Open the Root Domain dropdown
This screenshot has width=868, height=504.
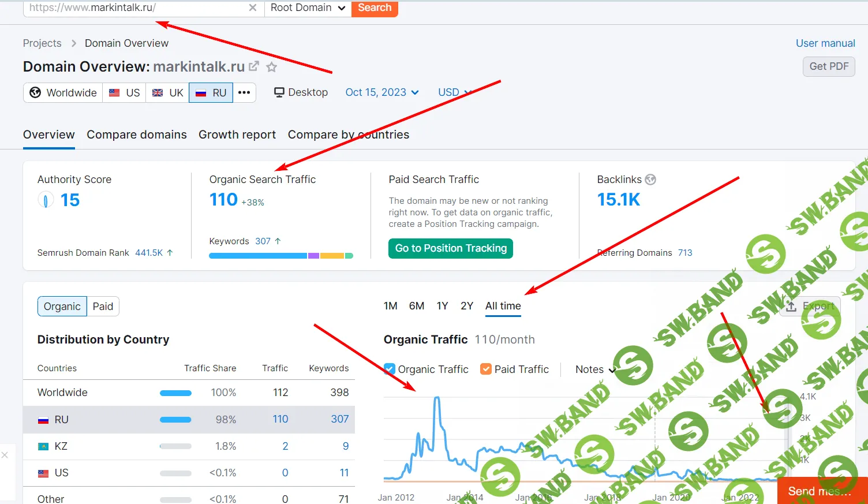coord(308,8)
